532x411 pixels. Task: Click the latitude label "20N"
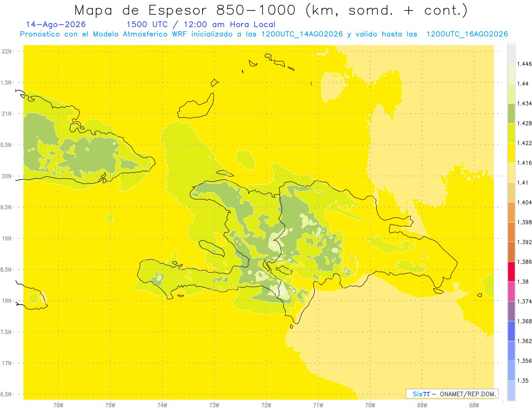(x=7, y=176)
